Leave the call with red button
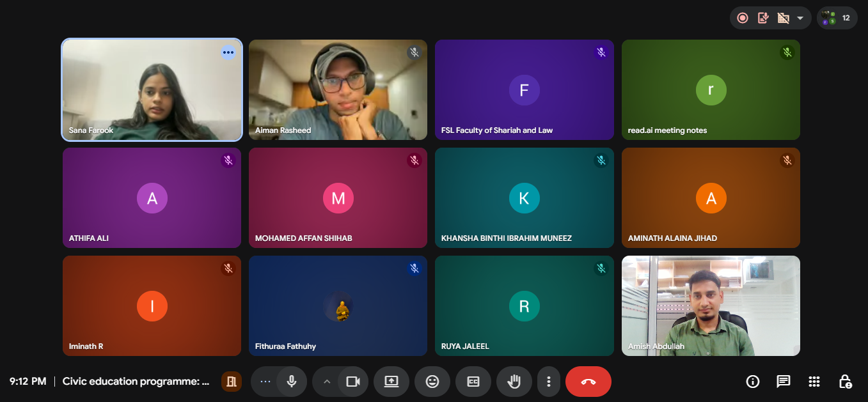 (588, 382)
